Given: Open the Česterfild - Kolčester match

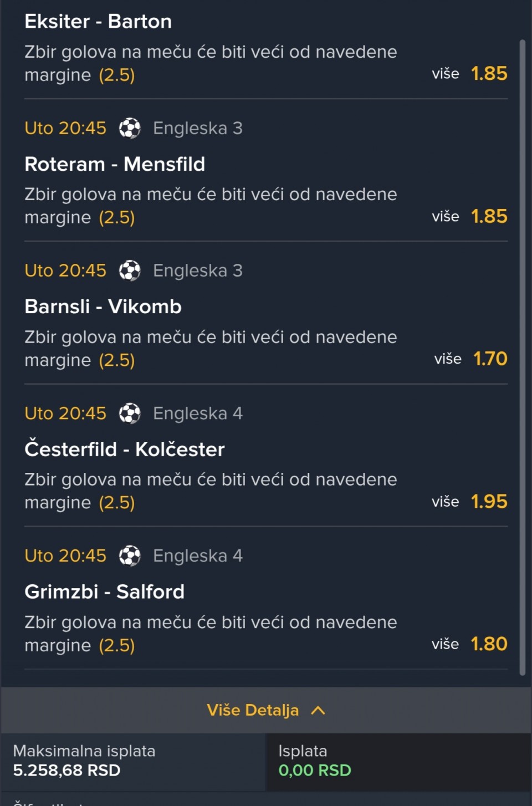Looking at the screenshot, I should 125,449.
